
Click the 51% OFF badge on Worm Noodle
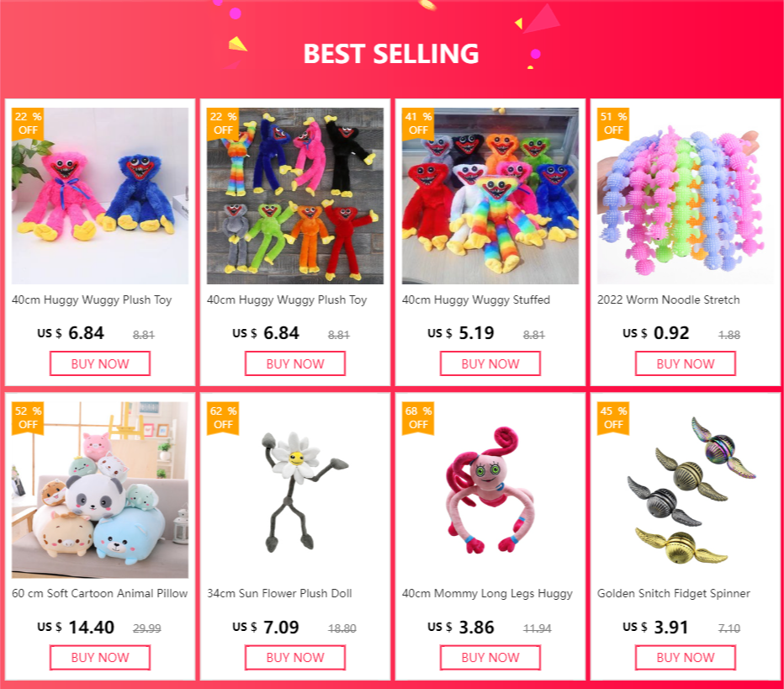[613, 124]
